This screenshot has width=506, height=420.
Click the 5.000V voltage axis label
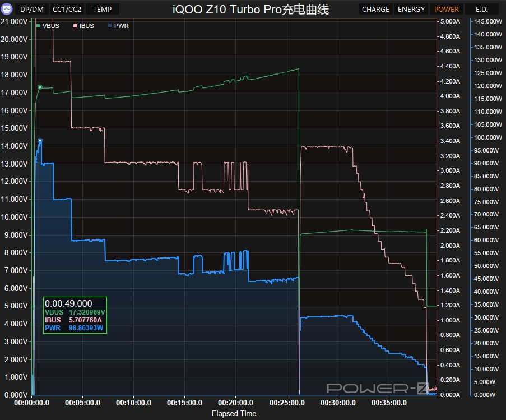(x=16, y=306)
